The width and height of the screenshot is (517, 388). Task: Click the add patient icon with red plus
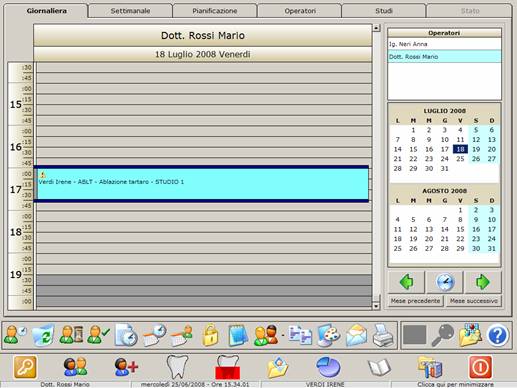coord(126,367)
